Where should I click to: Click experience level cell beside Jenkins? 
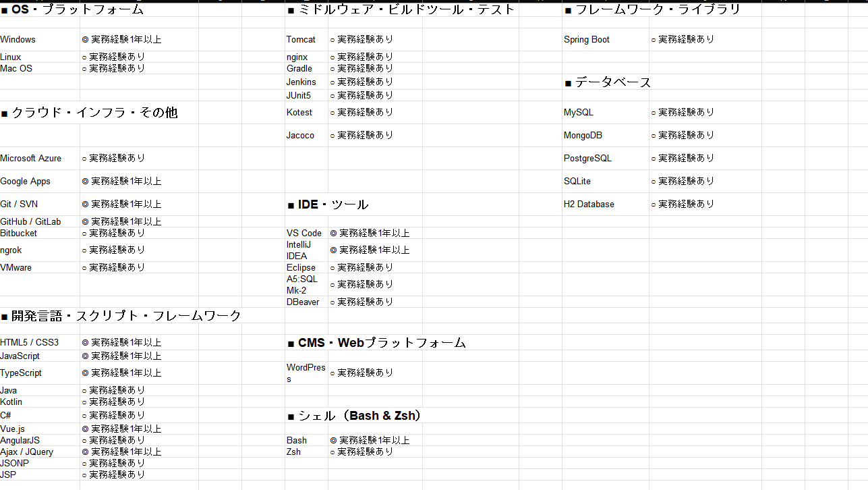point(375,82)
